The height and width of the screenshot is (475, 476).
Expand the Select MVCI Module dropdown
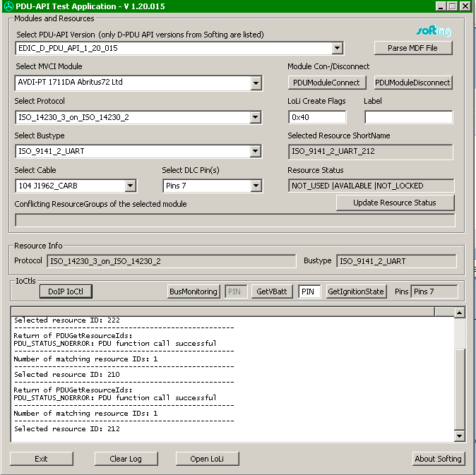(x=256, y=83)
